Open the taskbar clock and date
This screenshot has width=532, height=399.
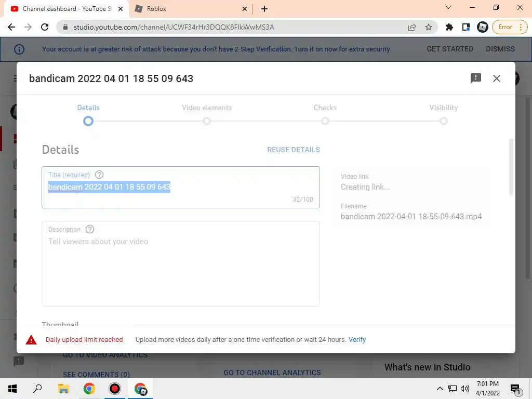tap(487, 389)
